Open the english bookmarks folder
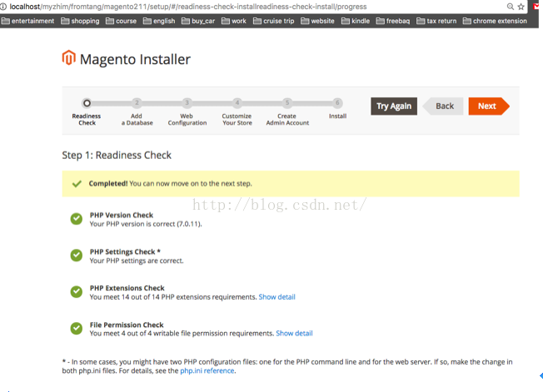This screenshot has width=543, height=392. tap(159, 21)
